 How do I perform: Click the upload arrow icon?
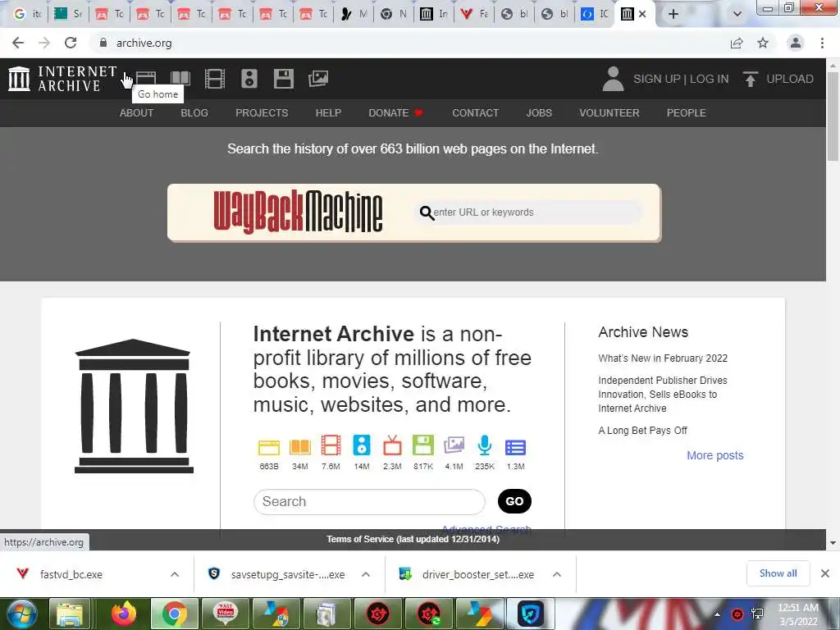pos(750,79)
